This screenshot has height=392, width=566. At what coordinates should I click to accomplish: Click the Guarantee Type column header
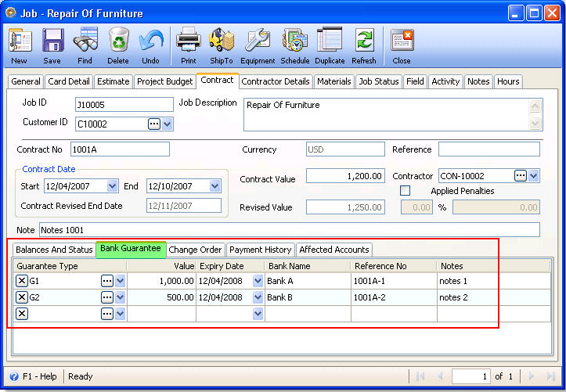click(70, 266)
